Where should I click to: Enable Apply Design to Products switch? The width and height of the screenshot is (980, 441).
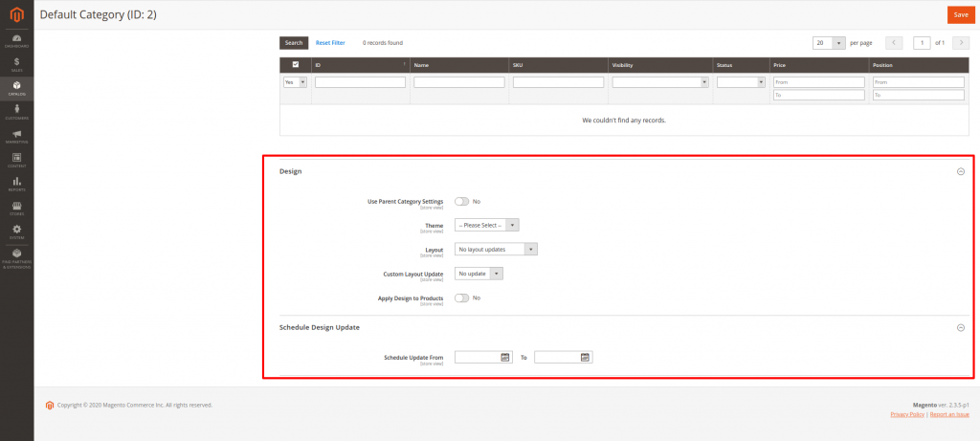pos(462,298)
